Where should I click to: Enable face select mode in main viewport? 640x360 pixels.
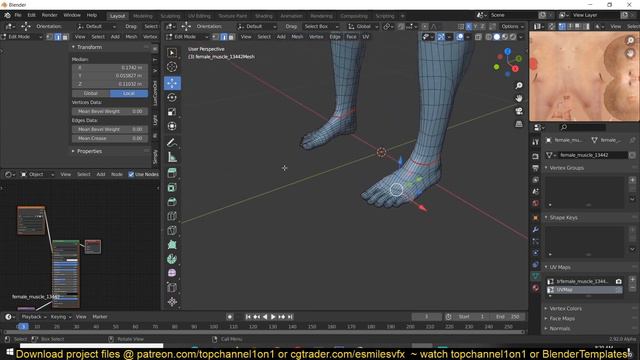pyautogui.click(x=231, y=37)
